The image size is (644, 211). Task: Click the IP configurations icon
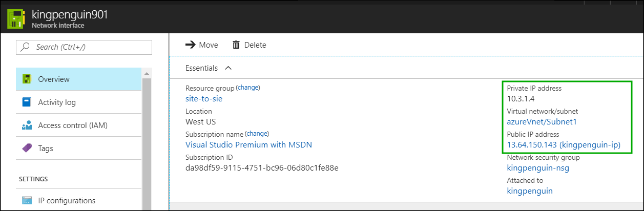point(27,200)
